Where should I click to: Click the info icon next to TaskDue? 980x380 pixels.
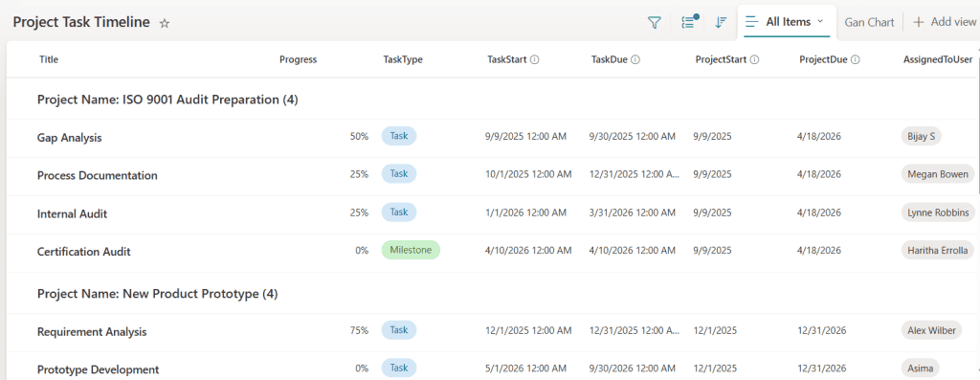[635, 60]
